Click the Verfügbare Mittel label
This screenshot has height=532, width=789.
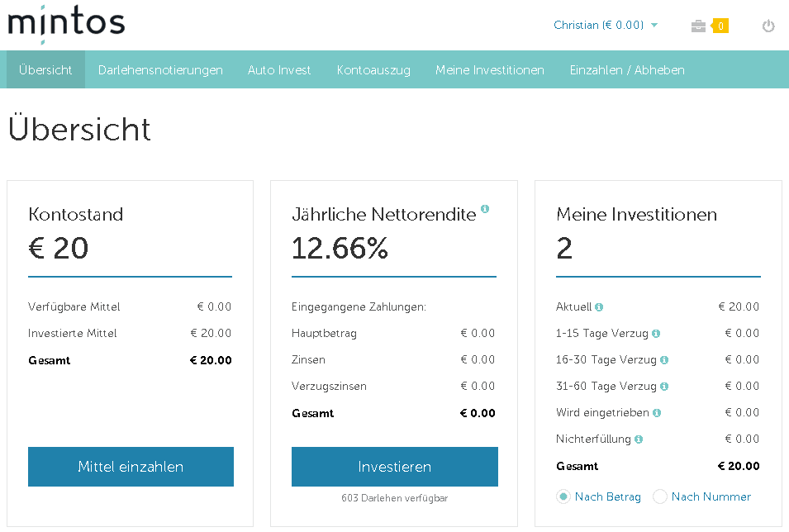click(74, 307)
